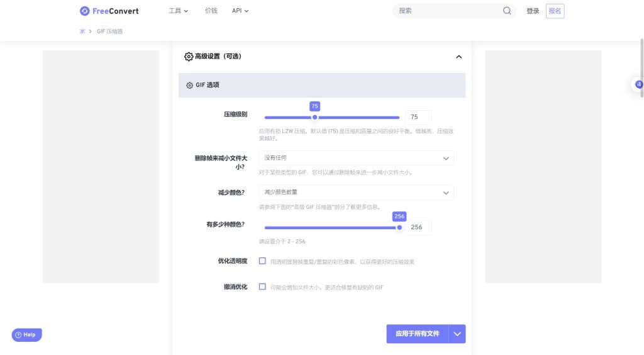Open the 删除帧来减小文件大小 dropdown
Image resolution: width=644 pixels, height=355 pixels.
pos(356,158)
